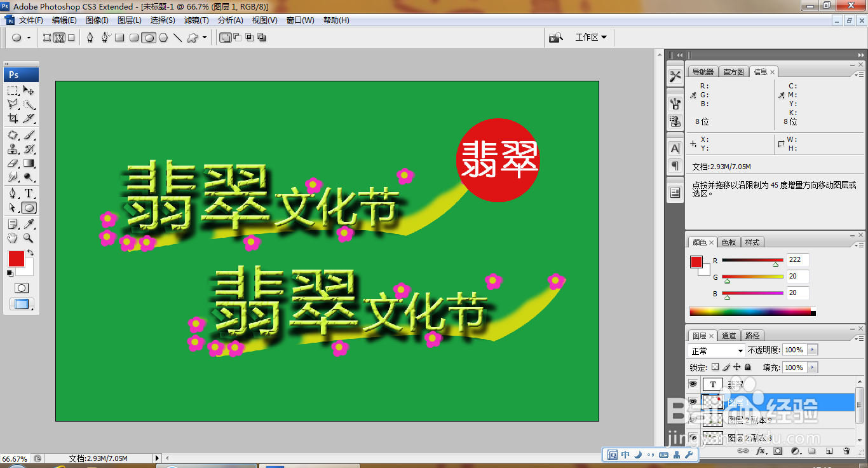Image resolution: width=868 pixels, height=468 pixels.
Task: Switch to the 直方图 tab
Action: (733, 72)
